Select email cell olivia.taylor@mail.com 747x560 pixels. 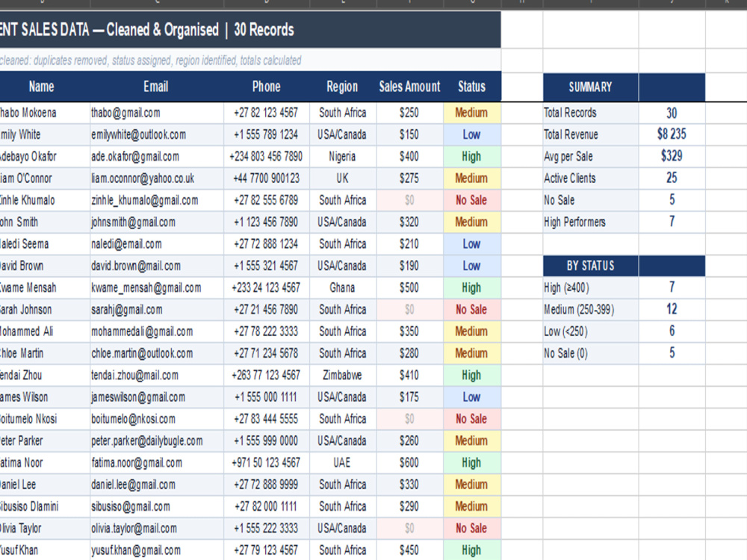click(157, 529)
